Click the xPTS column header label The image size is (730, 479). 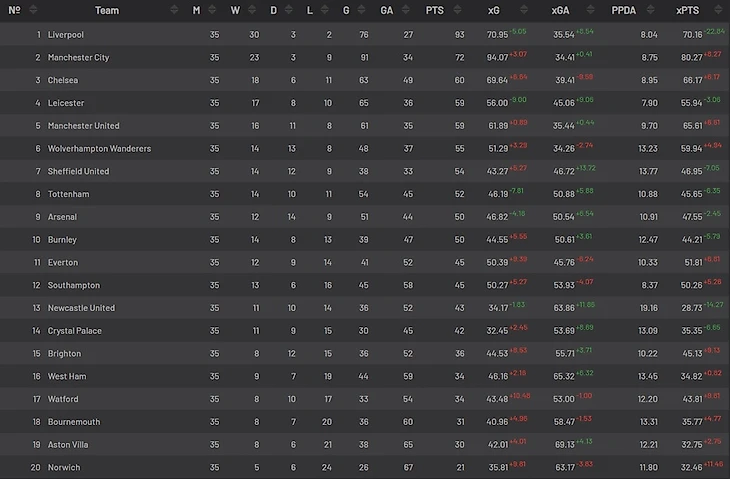pyautogui.click(x=687, y=10)
